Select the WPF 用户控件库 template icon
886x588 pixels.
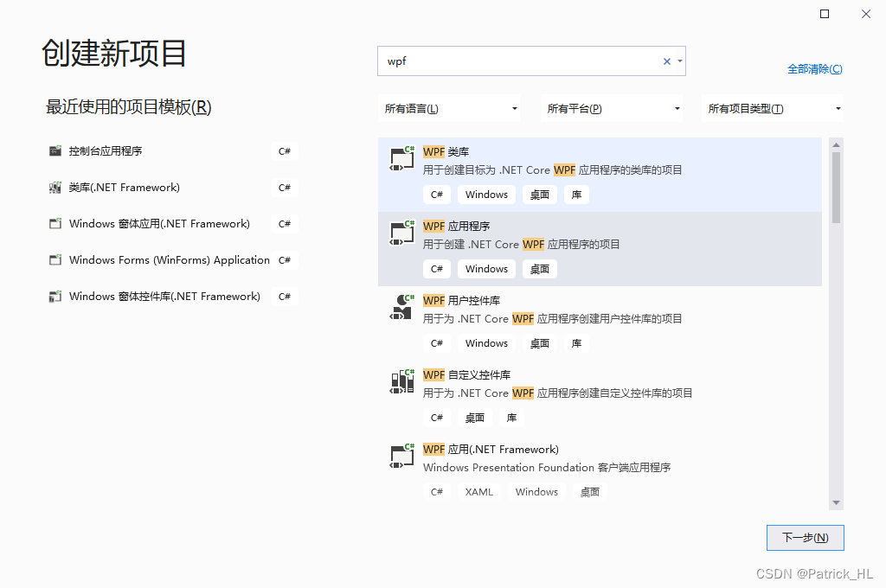[x=401, y=309]
